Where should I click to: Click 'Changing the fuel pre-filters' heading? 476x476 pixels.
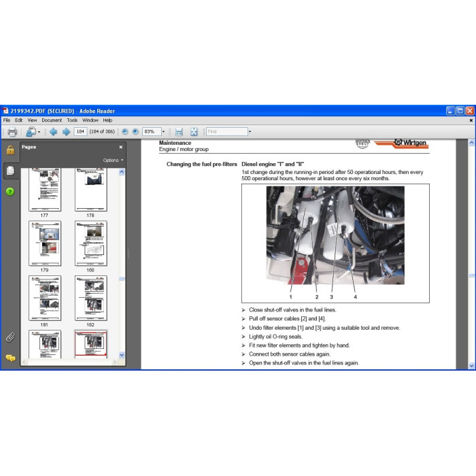(x=201, y=165)
